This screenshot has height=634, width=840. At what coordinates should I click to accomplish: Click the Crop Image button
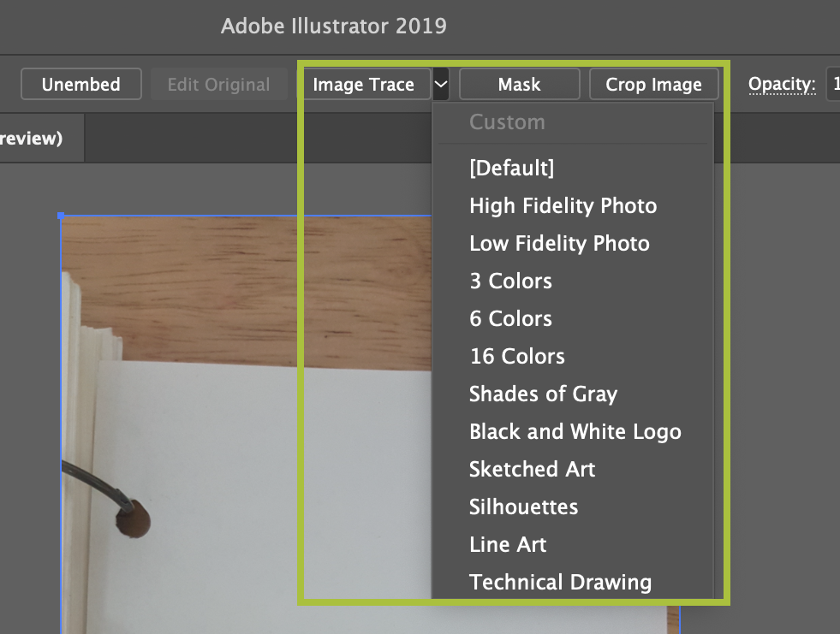click(x=653, y=84)
